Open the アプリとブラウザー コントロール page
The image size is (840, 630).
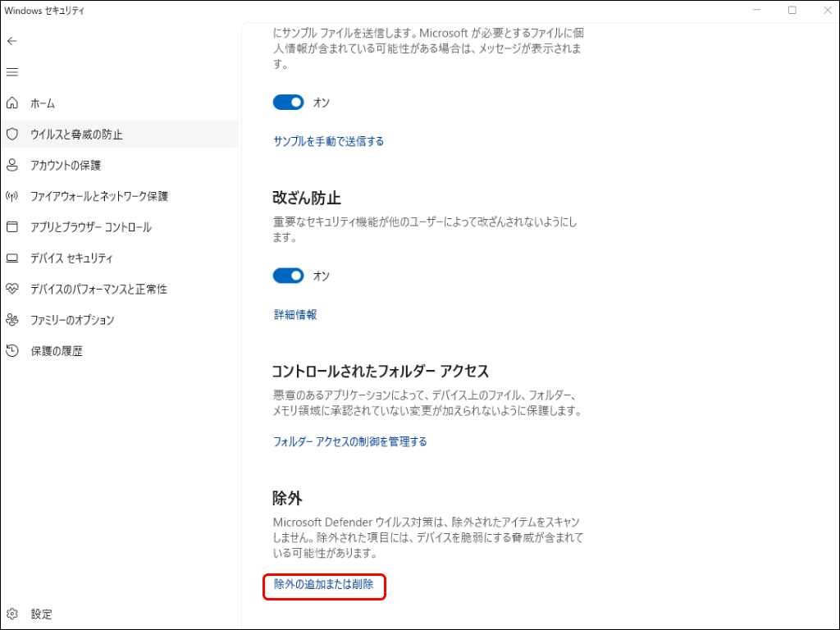tap(92, 227)
